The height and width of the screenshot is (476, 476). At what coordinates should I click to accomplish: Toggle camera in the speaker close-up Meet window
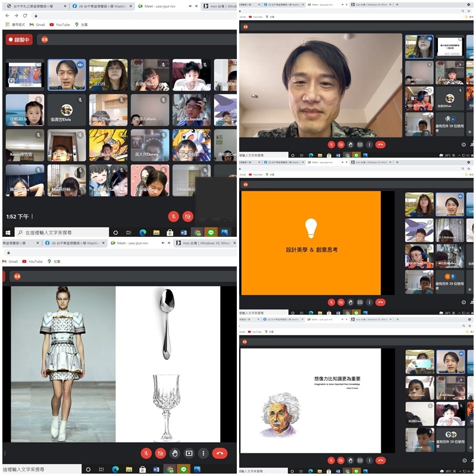coord(341,145)
